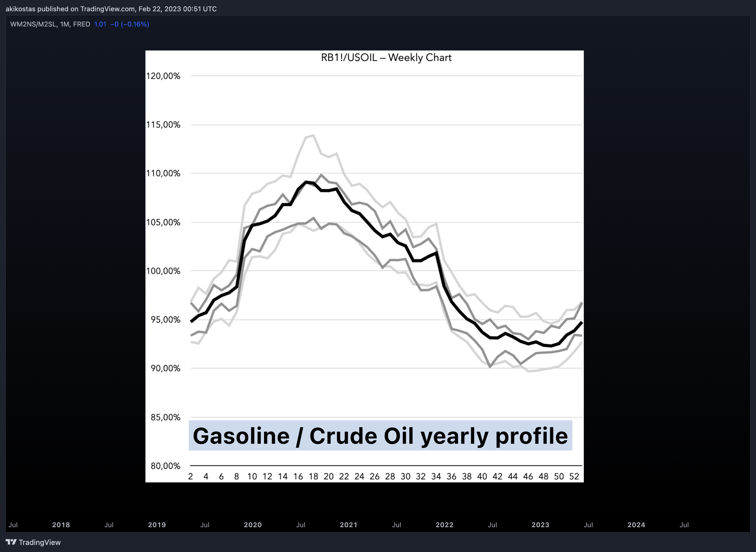756x552 pixels.
Task: Click the (−0.16%) change value
Action: (135, 24)
